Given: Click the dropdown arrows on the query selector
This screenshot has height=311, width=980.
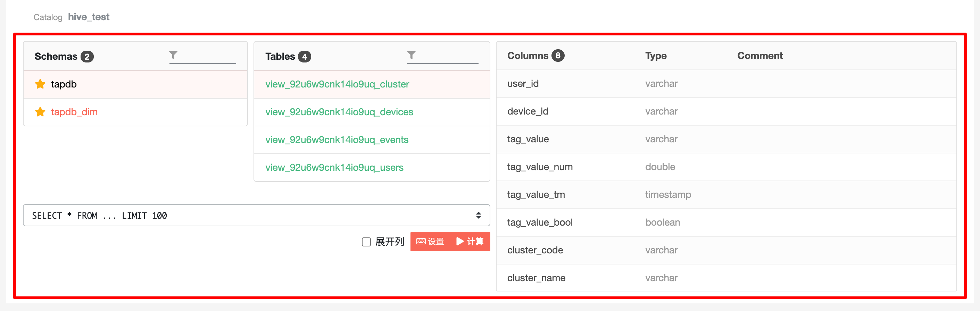Looking at the screenshot, I should (478, 216).
